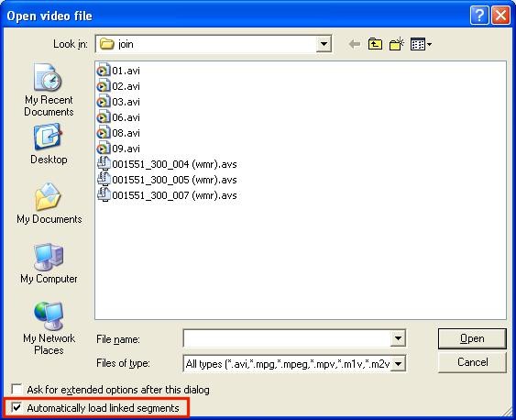
Task: Expand the Look in folder dropdown
Action: tap(324, 44)
